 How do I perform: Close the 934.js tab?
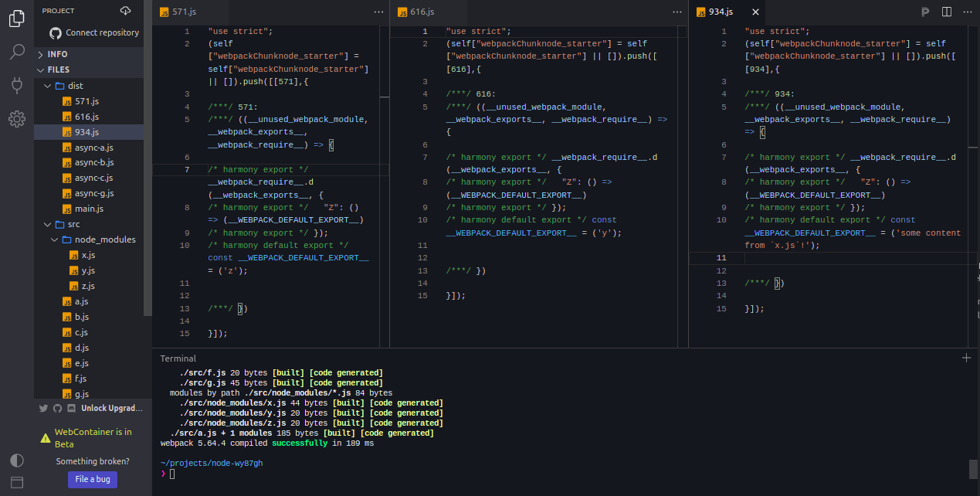(754, 12)
